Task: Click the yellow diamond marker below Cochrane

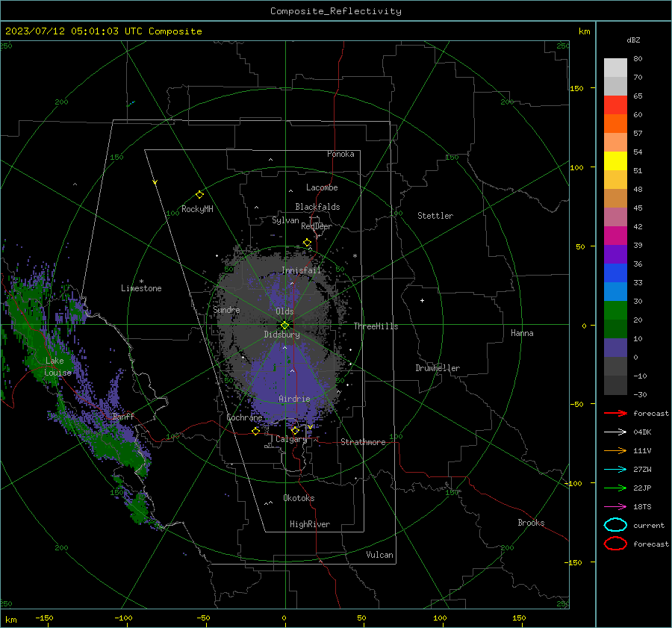Action: pos(255,431)
